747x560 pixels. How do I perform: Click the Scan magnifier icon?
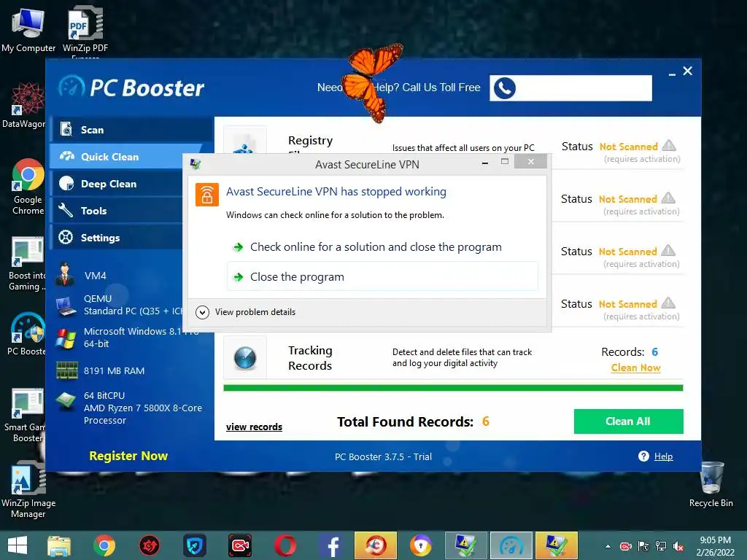(66, 130)
